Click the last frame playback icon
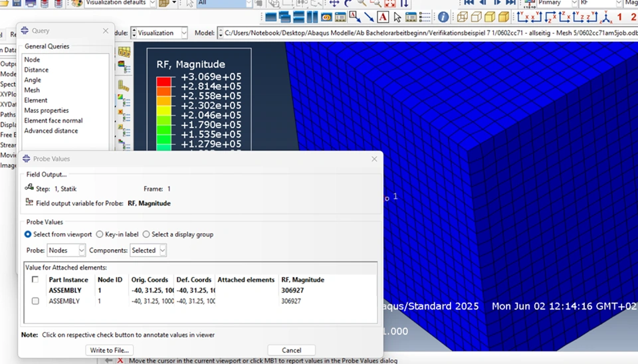This screenshot has width=638, height=364. 510,3
